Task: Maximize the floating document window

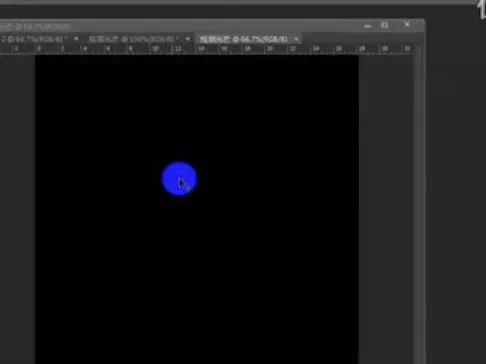Action: click(x=385, y=25)
